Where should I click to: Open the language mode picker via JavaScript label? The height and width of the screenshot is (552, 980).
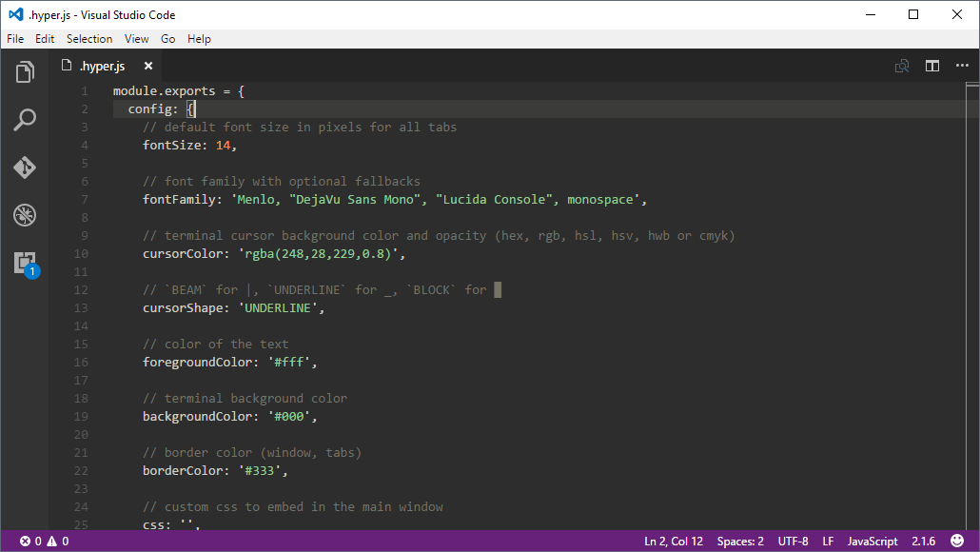(872, 541)
